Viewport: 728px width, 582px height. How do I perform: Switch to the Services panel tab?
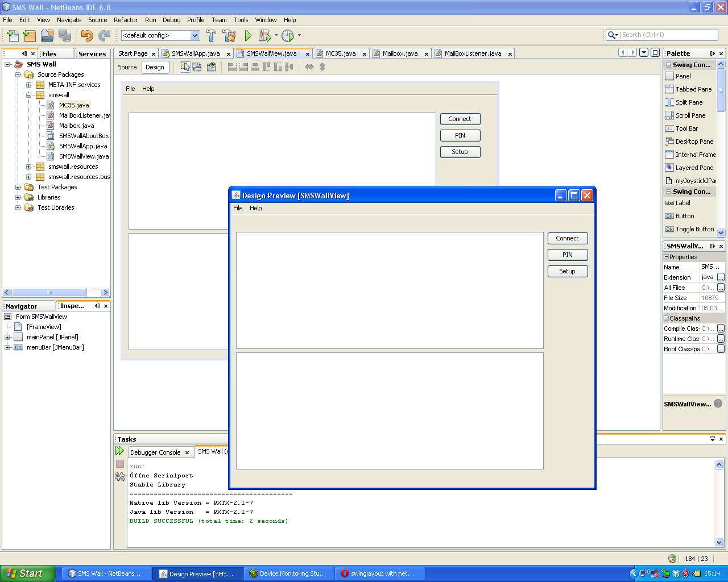coord(92,53)
